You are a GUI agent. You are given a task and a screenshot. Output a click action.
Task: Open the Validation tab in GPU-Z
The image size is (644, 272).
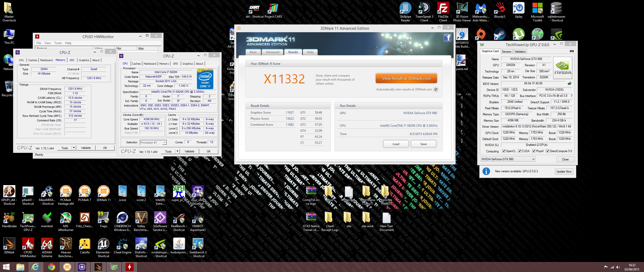[520, 52]
